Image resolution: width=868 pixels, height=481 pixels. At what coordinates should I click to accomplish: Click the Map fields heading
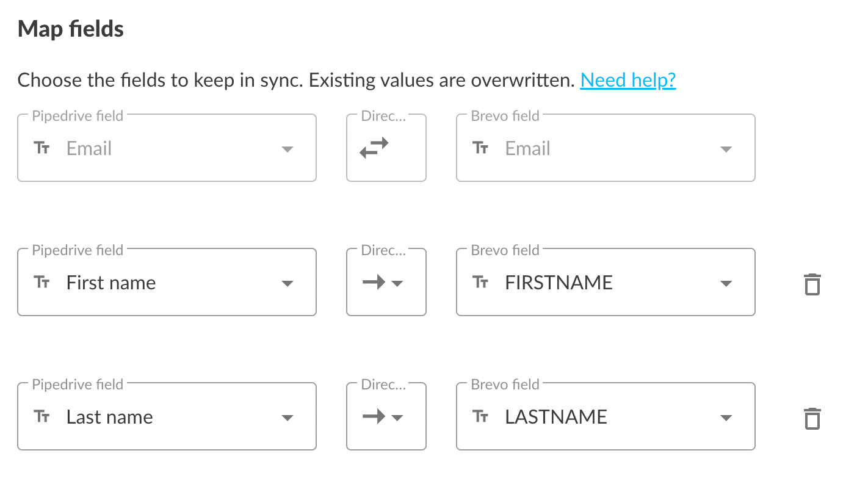pyautogui.click(x=71, y=29)
